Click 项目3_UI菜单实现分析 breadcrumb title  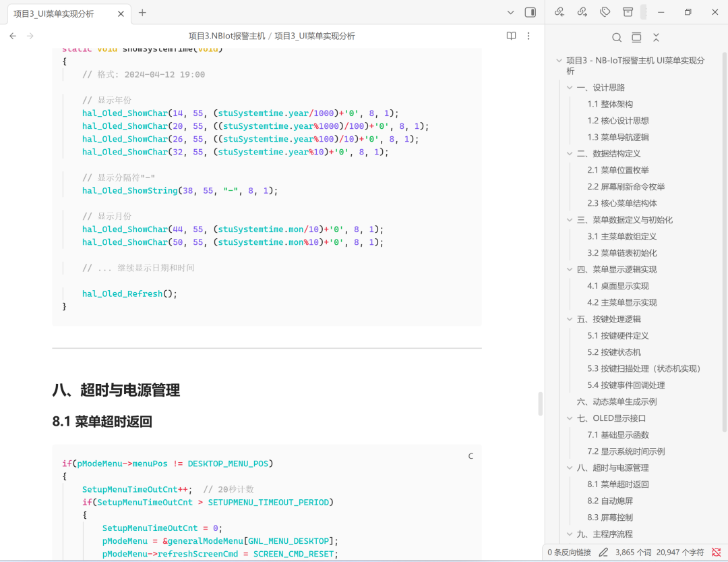315,36
